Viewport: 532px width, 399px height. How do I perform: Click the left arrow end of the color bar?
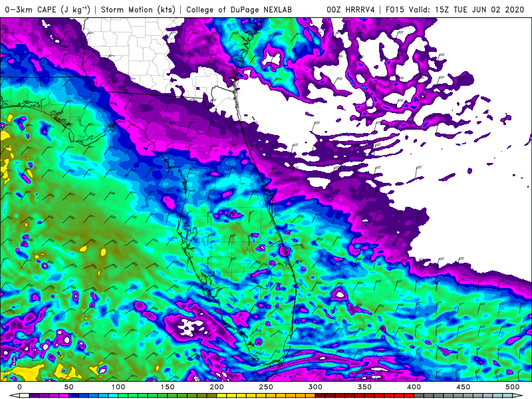coord(14,396)
